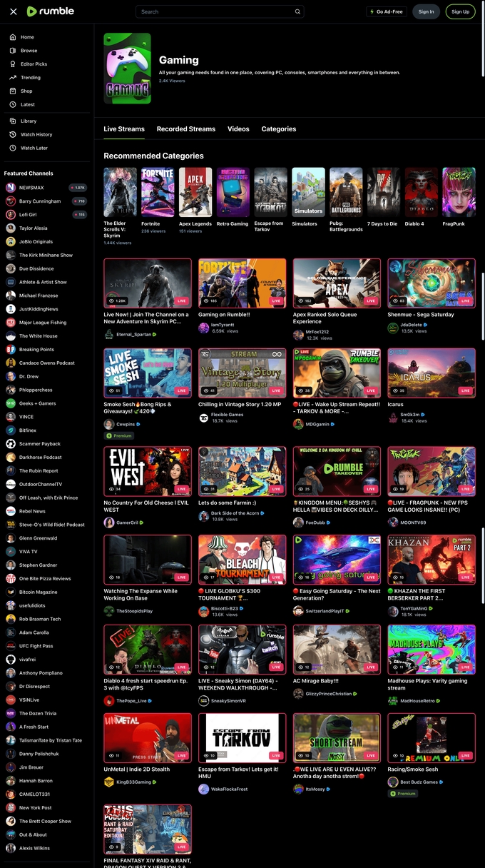Click Best Budz Games Premium badge
485x868 pixels.
pyautogui.click(x=403, y=794)
